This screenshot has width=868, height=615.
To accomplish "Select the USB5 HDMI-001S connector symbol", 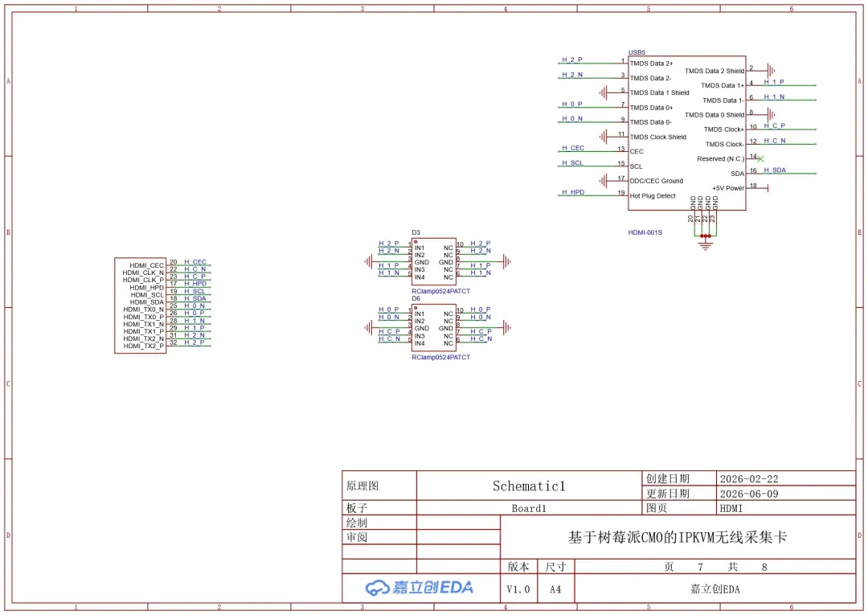I will tap(686, 133).
